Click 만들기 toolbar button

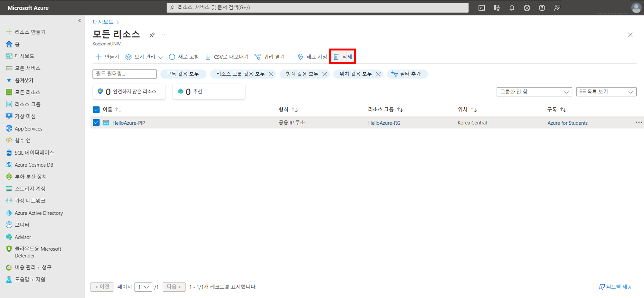107,57
